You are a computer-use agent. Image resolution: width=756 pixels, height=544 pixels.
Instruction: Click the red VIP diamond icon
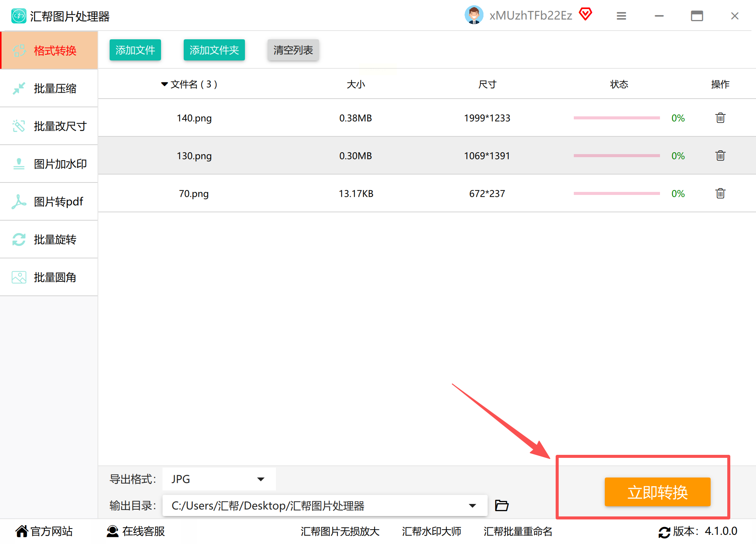pos(585,14)
